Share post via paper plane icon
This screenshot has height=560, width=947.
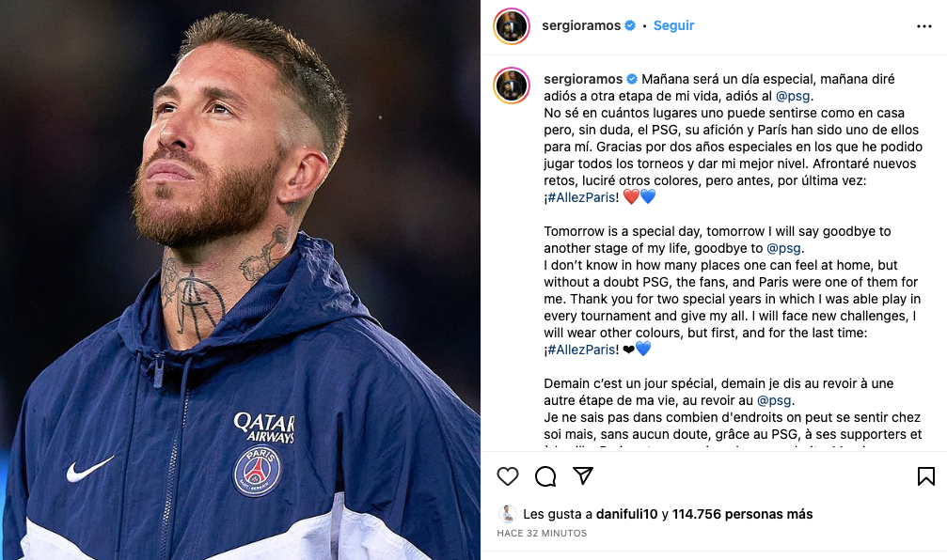[x=583, y=476]
